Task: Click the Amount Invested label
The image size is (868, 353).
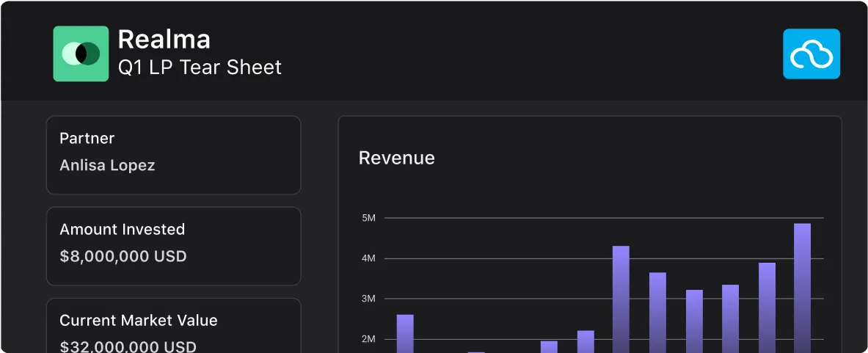Action: tap(123, 229)
